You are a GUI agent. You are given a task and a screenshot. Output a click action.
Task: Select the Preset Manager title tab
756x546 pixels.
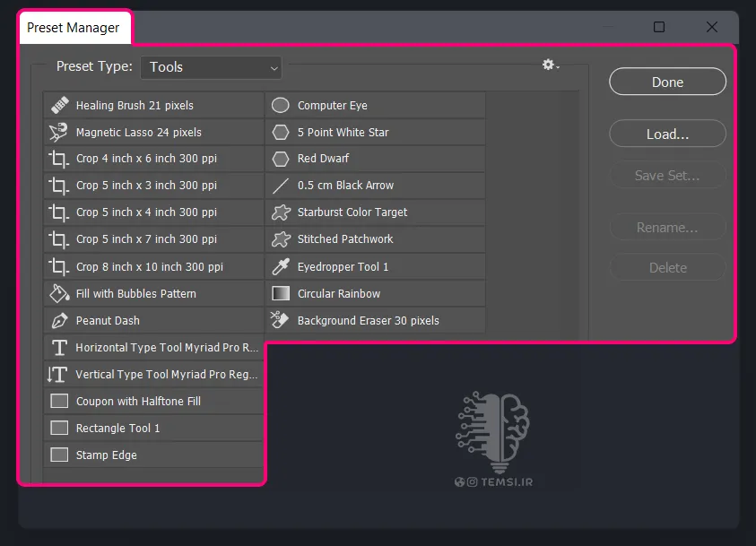point(74,28)
